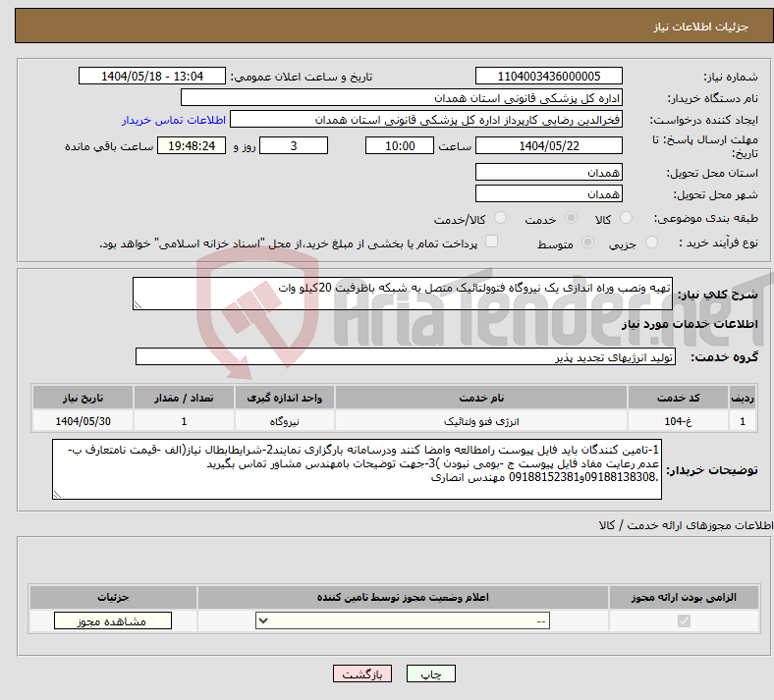Click the delivery province field همدان
Image resolution: width=774 pixels, height=700 pixels.
coord(549,172)
